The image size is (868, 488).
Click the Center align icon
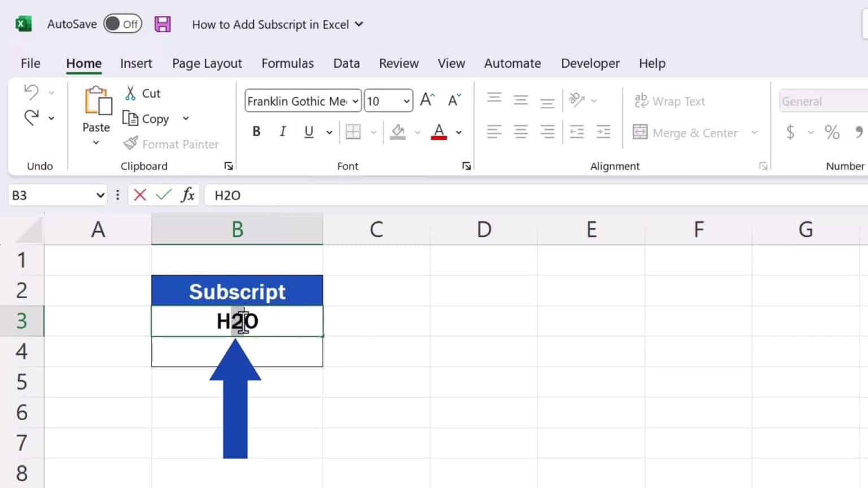pyautogui.click(x=520, y=132)
